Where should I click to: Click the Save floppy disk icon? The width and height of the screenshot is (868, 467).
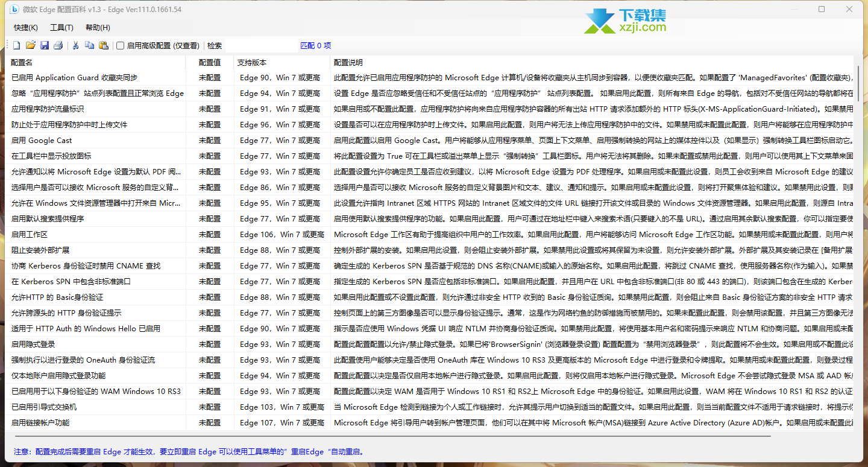coord(45,45)
